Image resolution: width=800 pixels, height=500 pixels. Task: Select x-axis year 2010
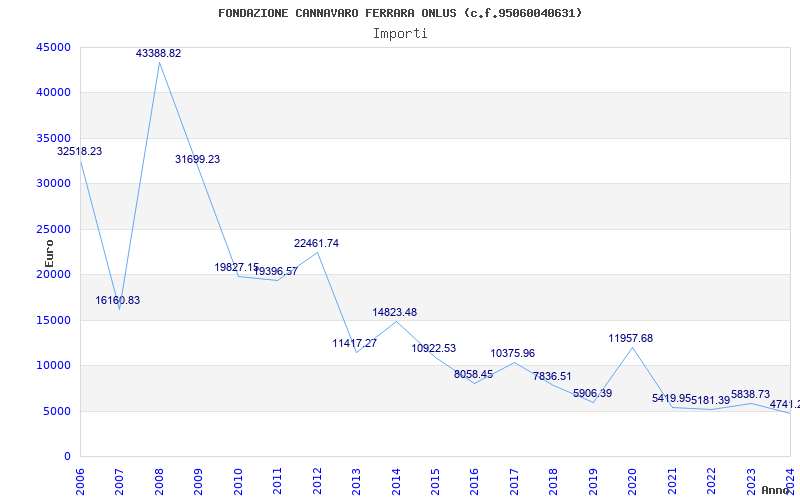coord(237,482)
